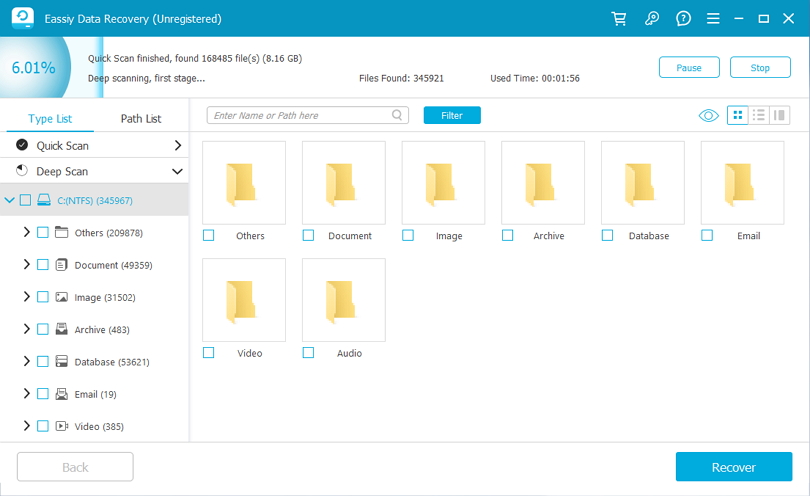Click the Others folder icon in tree
The width and height of the screenshot is (810, 496).
point(61,232)
